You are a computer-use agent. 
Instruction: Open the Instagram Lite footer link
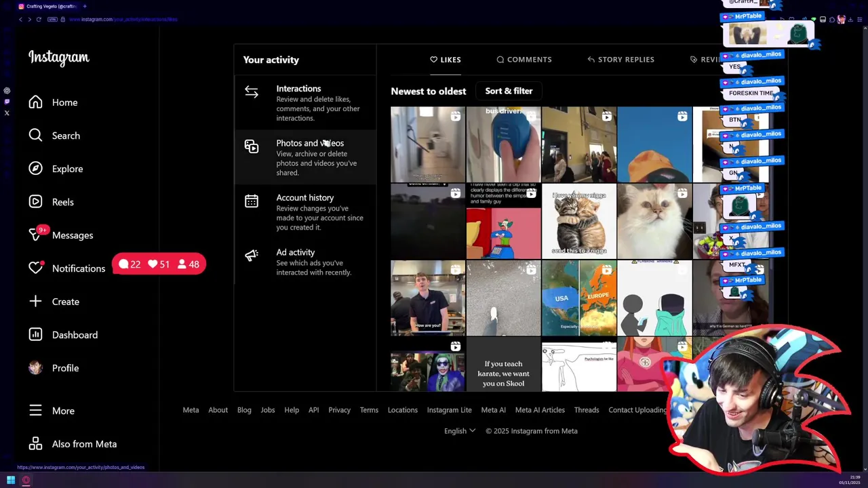[x=450, y=410]
